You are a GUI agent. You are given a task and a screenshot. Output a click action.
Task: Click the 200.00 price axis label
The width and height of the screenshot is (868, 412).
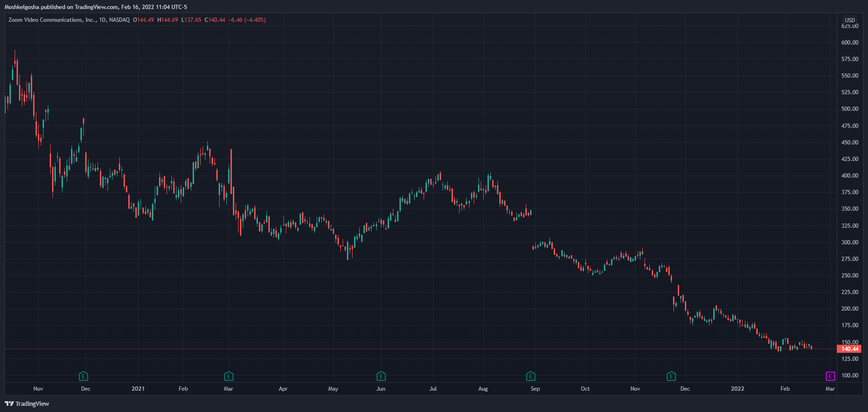pyautogui.click(x=850, y=309)
